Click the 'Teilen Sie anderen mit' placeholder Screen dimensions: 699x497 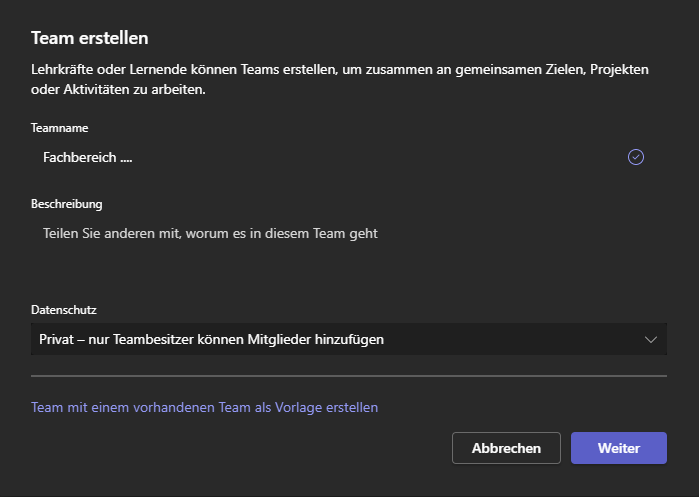(x=210, y=233)
